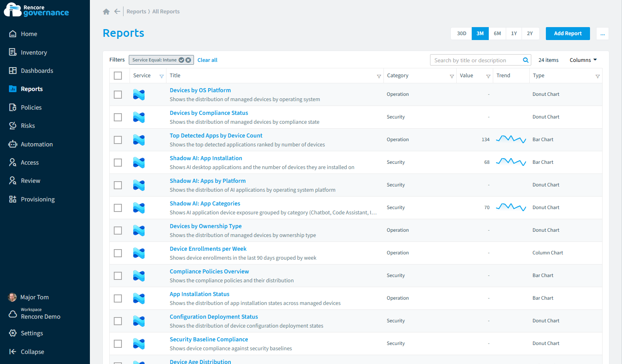
Task: Open the Devices by OS Platform report
Action: (x=200, y=90)
